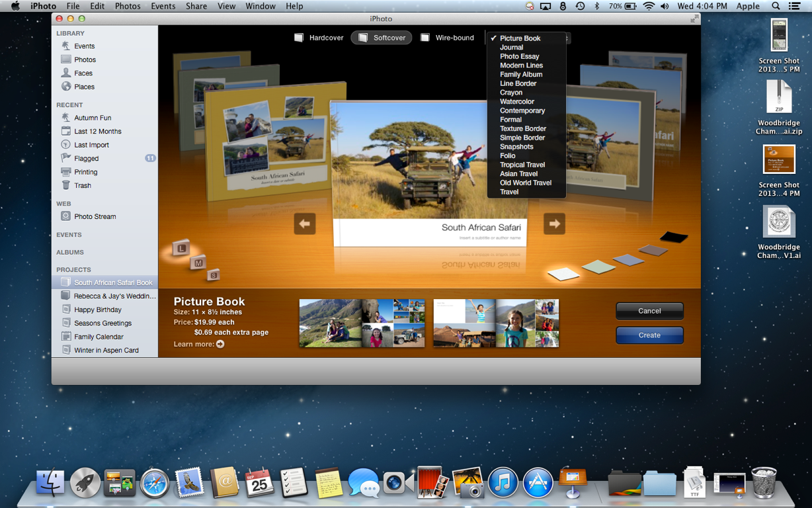
Task: Open the Family Calendar project
Action: (99, 337)
